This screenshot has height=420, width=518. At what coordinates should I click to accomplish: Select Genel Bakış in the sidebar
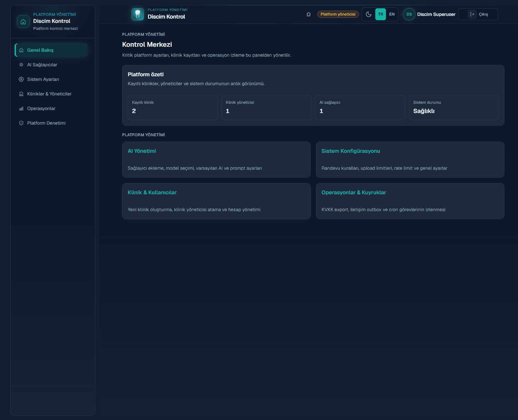[x=51, y=50]
